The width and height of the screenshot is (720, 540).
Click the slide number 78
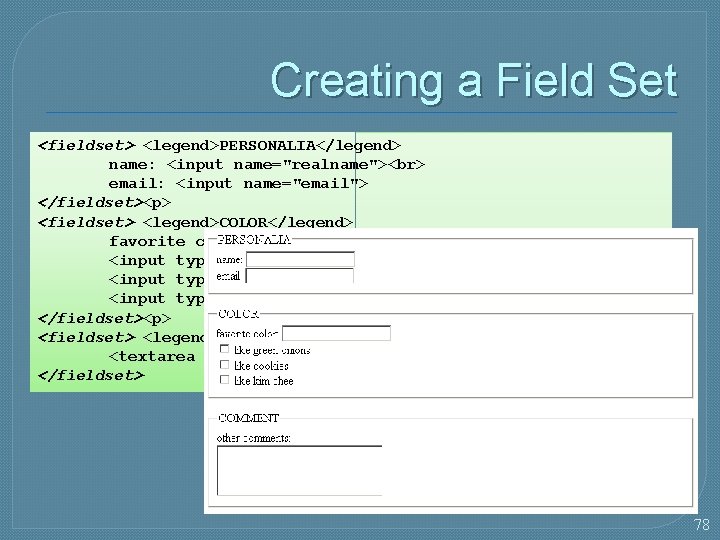pos(702,524)
